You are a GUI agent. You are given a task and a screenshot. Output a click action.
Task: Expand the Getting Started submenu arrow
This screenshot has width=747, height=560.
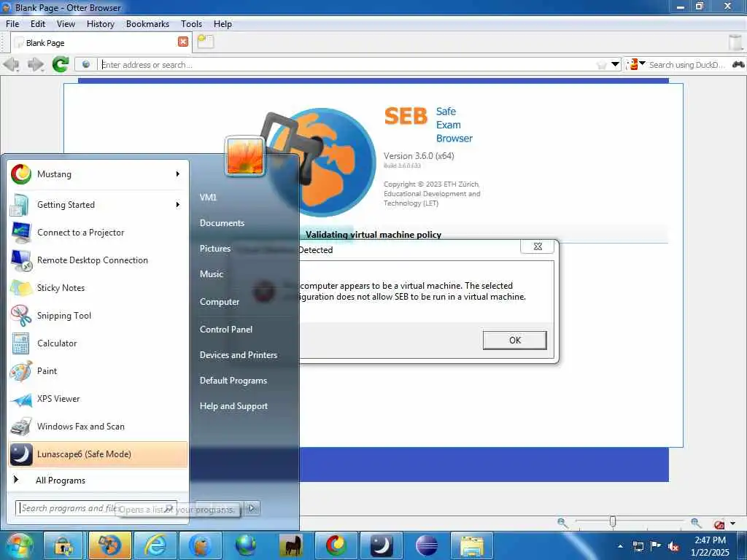coord(178,205)
